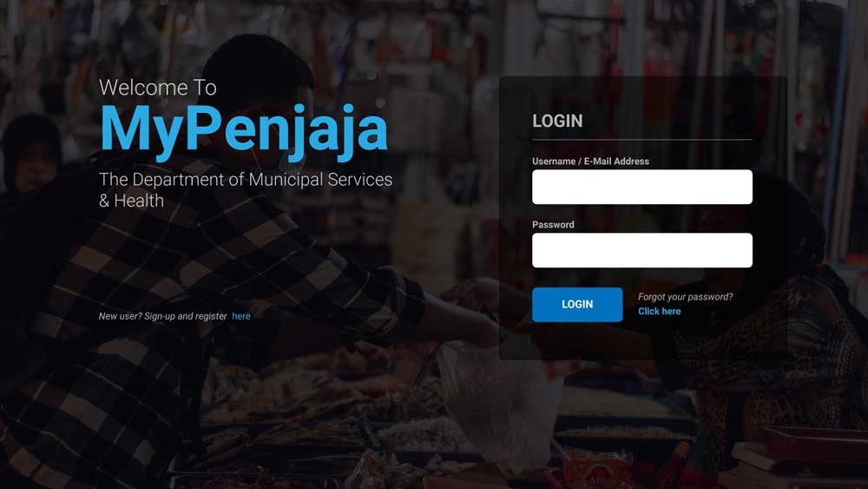
Task: Click the 'Password' field label
Action: pos(553,224)
